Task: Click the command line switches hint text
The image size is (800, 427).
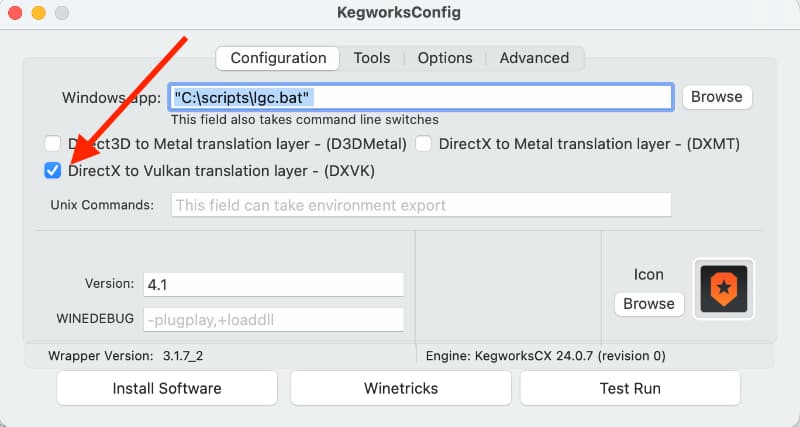Action: 305,120
